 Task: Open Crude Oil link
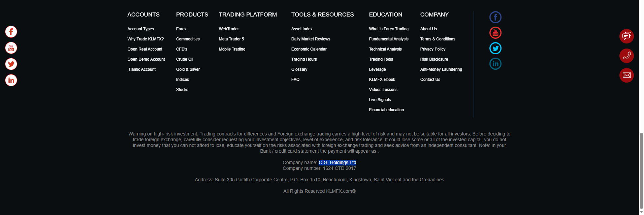[x=185, y=59]
